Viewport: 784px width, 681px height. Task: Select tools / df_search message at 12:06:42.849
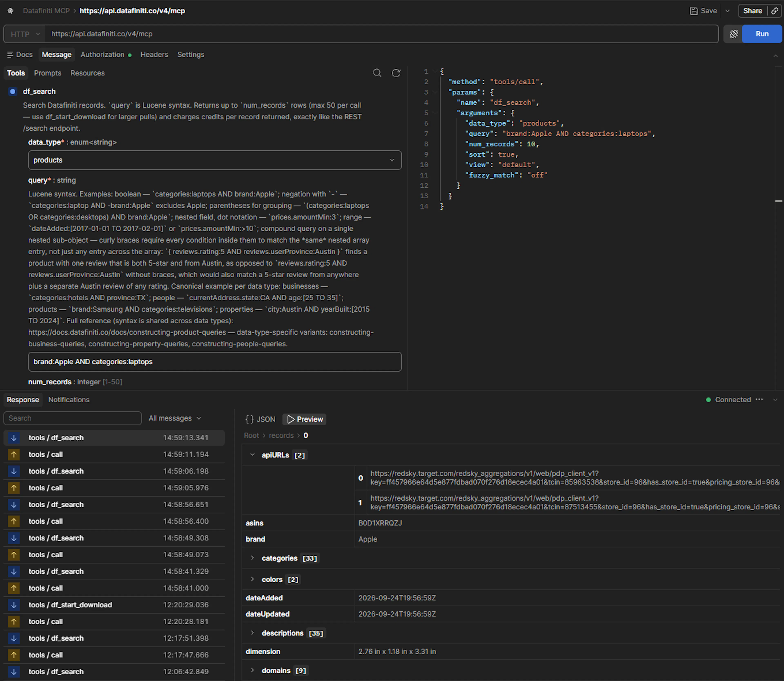tap(114, 671)
